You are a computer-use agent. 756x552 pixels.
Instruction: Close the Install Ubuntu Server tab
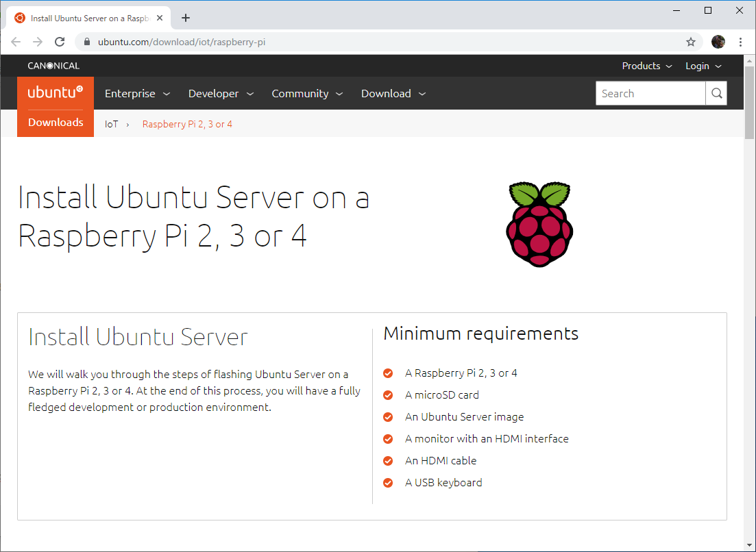160,18
